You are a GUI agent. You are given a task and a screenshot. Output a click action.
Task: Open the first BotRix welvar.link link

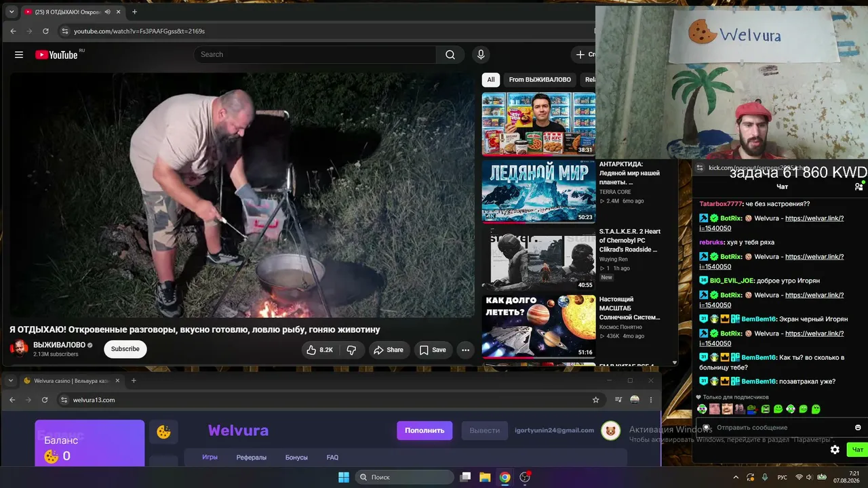[772, 223]
